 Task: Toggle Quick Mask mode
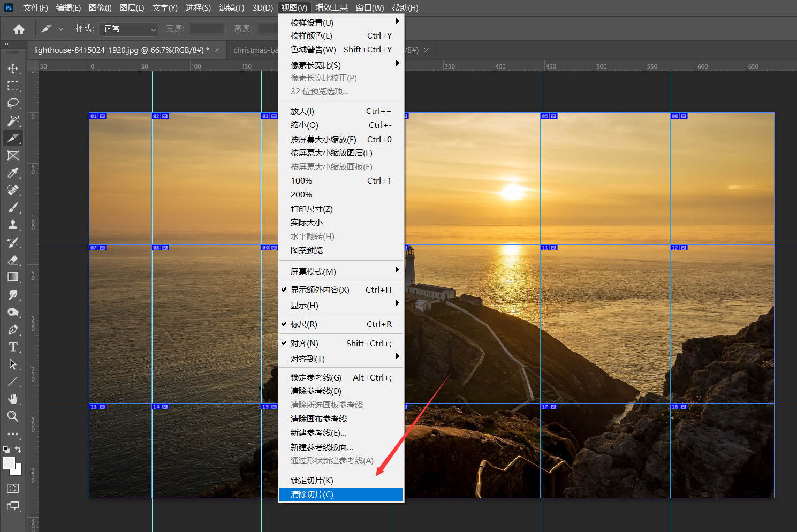(13, 488)
